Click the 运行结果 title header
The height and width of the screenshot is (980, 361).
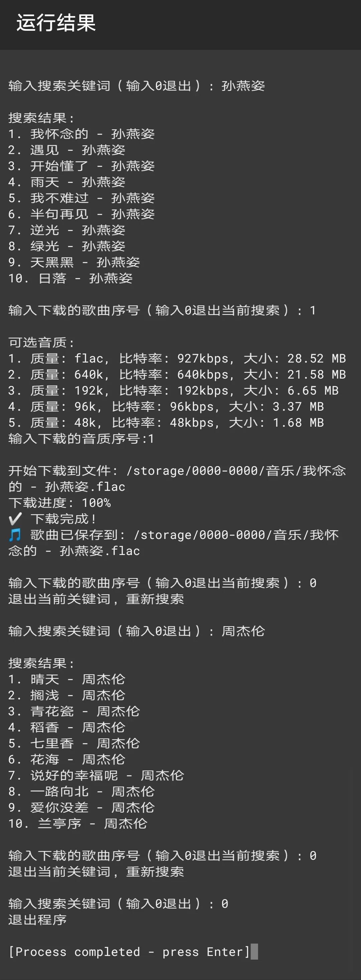click(56, 23)
